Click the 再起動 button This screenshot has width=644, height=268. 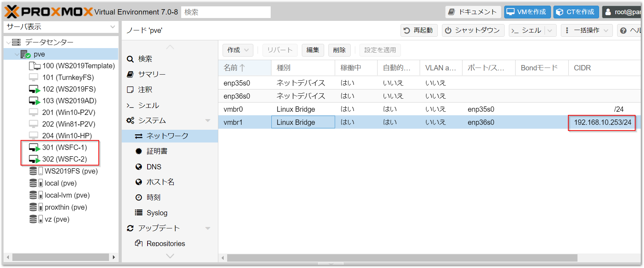pos(419,31)
